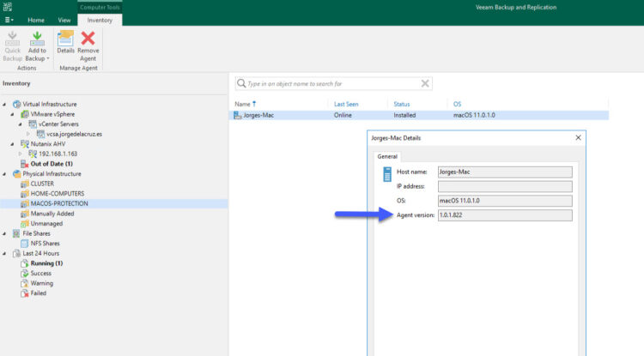
Task: Sort by the Name column header
Action: (242, 104)
